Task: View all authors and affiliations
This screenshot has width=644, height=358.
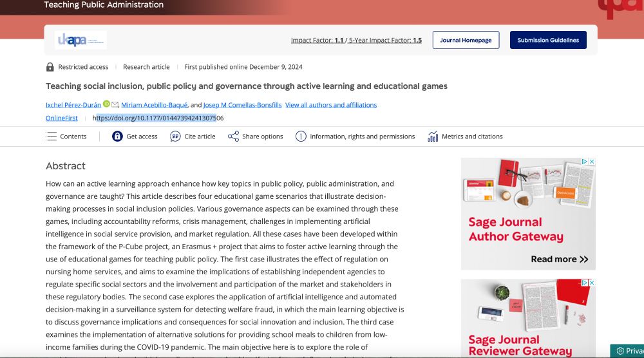Action: 331,105
